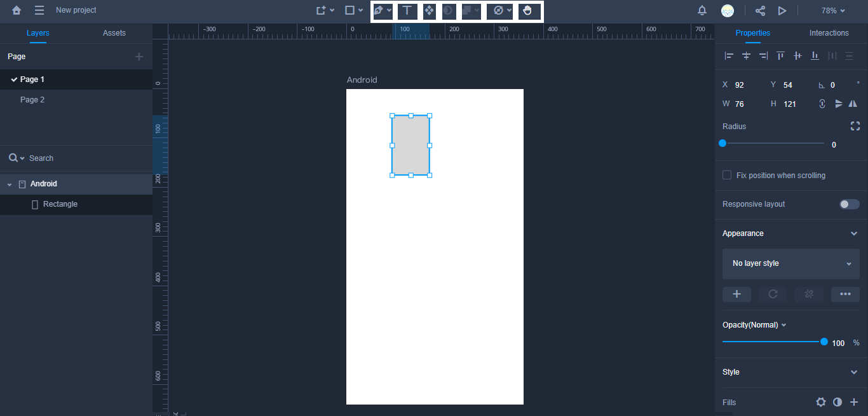Image resolution: width=868 pixels, height=416 pixels.
Task: Toggle independent corner radius icon
Action: point(855,126)
